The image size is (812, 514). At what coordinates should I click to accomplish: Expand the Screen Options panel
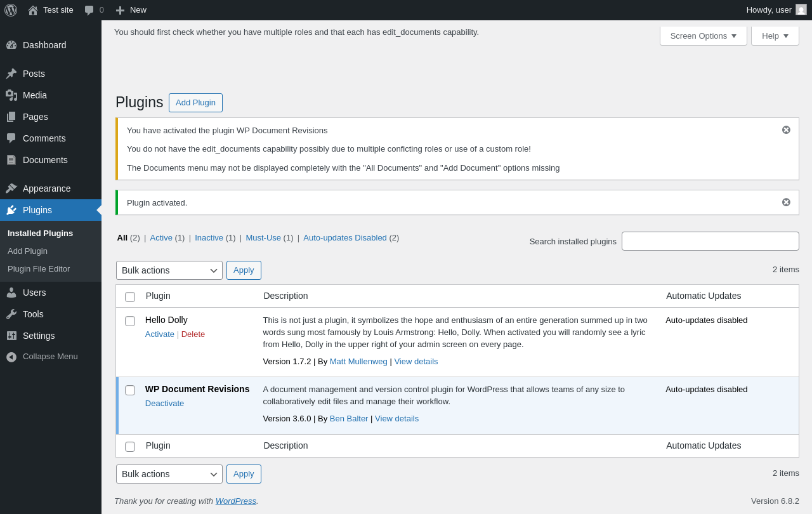point(703,36)
